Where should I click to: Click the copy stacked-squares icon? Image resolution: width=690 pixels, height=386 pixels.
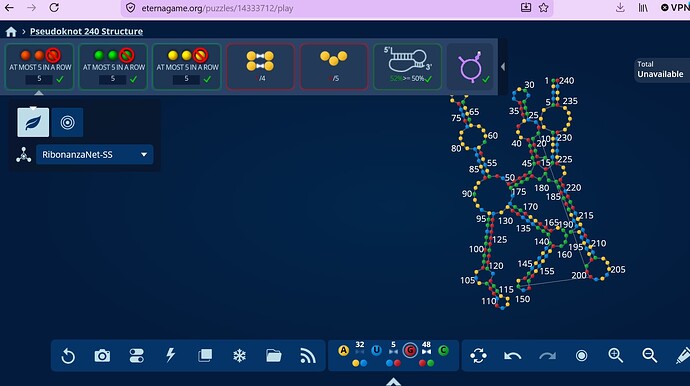[205, 355]
